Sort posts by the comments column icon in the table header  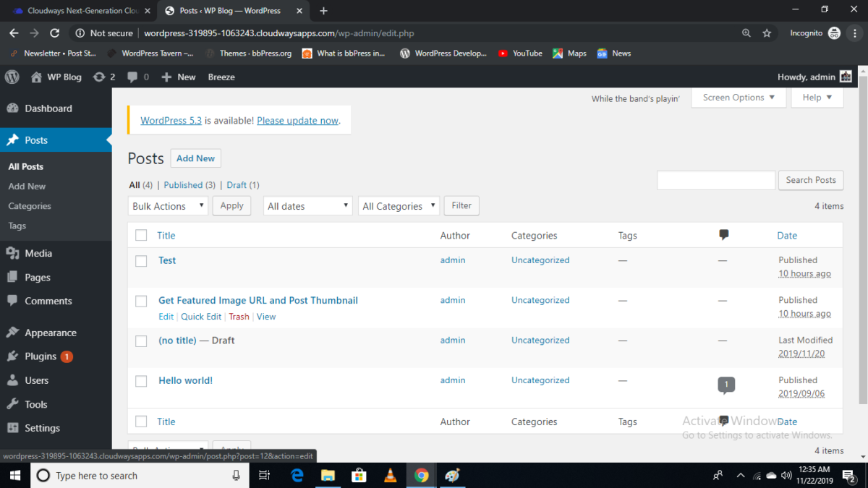pyautogui.click(x=723, y=235)
